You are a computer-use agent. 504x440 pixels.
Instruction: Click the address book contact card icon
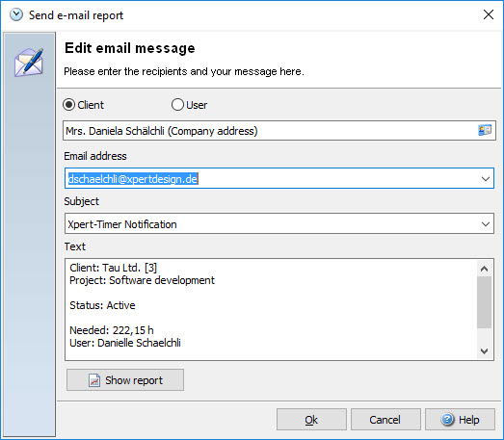[x=485, y=130]
